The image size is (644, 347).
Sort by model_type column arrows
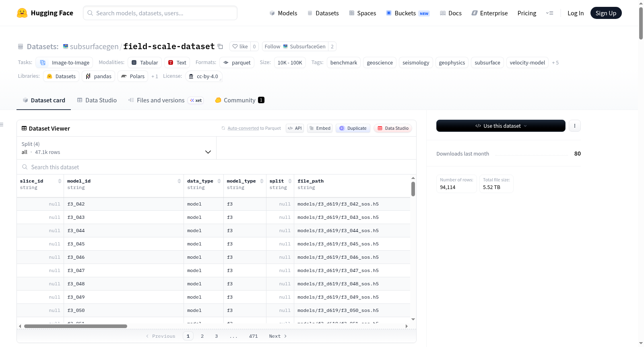[x=262, y=181]
